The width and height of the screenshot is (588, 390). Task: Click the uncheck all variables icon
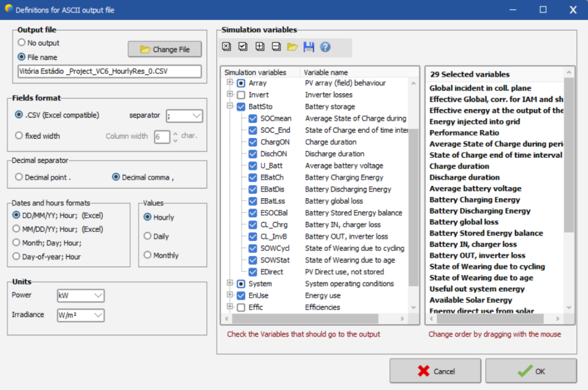pos(227,47)
